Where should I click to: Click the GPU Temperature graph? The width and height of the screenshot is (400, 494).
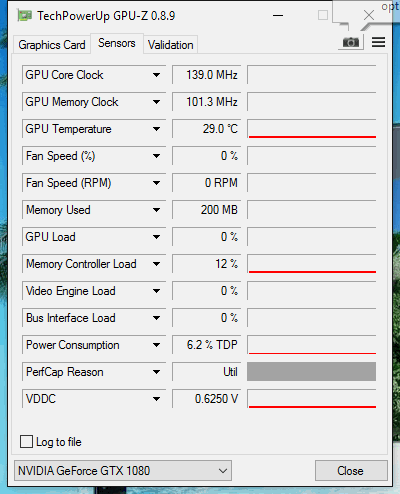point(312,129)
